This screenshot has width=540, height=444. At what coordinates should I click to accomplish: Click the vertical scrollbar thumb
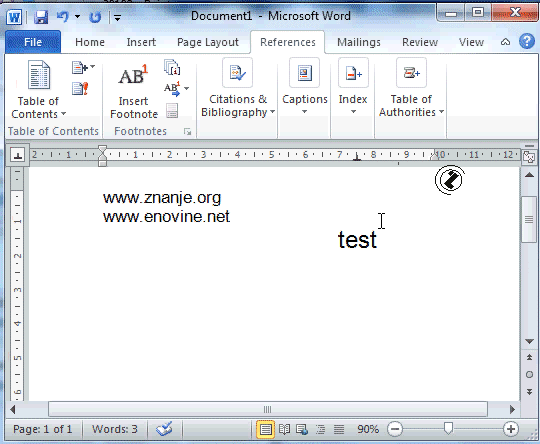point(529,219)
